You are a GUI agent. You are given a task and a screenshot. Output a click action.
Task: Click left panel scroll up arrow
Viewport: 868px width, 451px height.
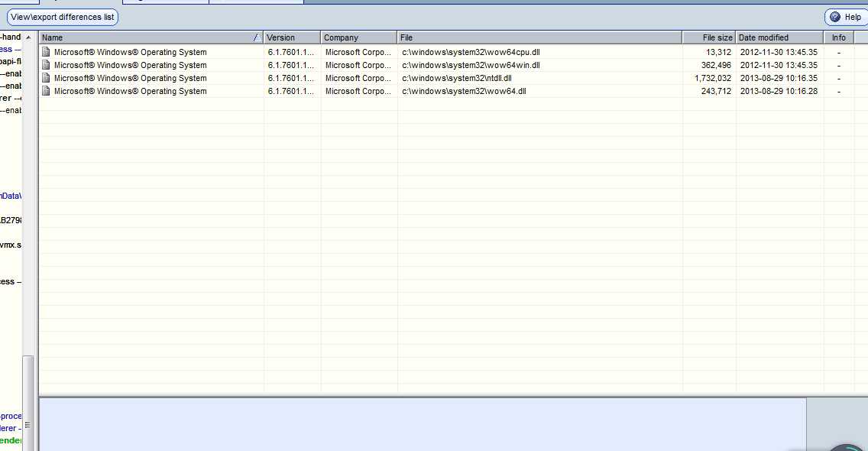[28, 37]
